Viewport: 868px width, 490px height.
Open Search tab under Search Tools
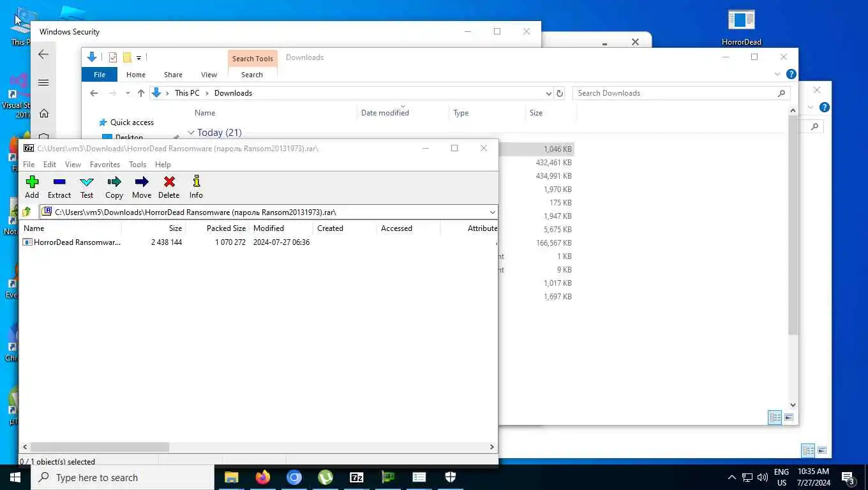point(252,75)
